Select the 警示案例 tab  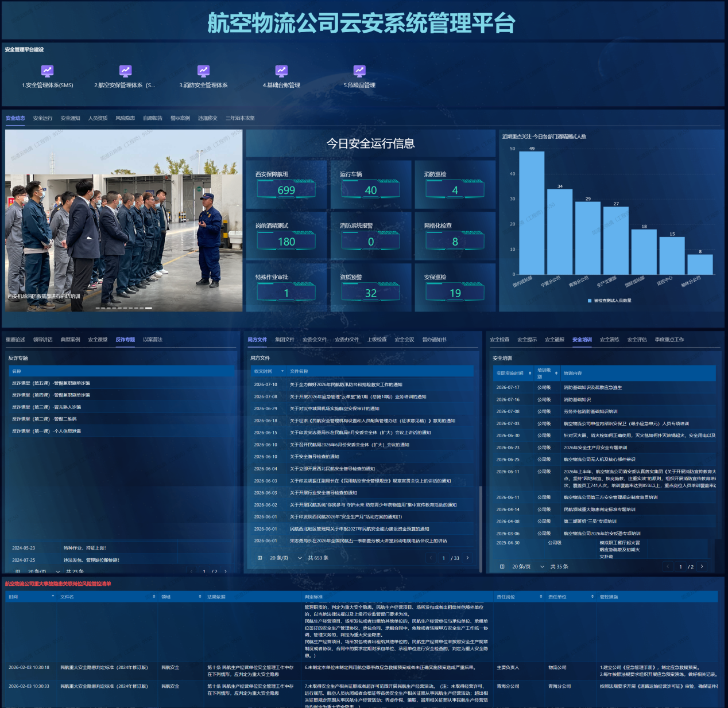(180, 118)
